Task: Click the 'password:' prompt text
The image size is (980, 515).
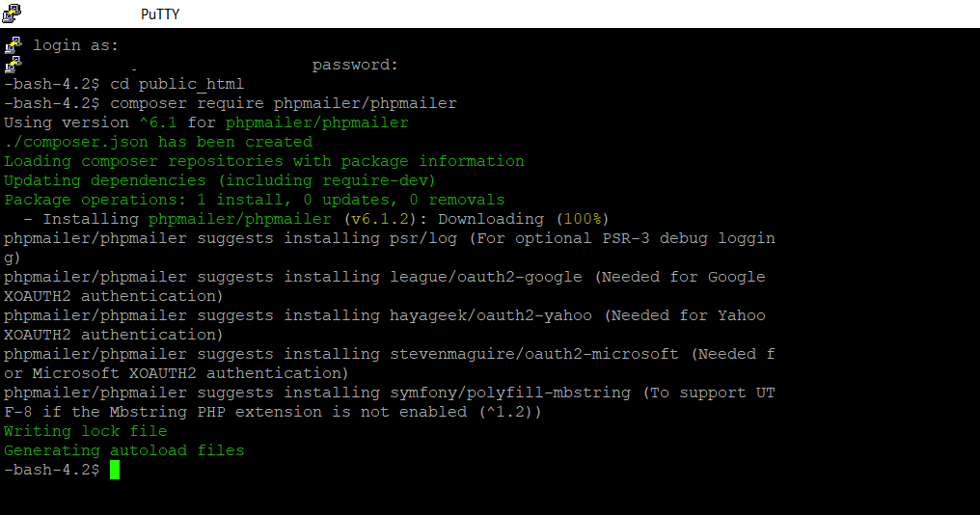Action: coord(355,65)
